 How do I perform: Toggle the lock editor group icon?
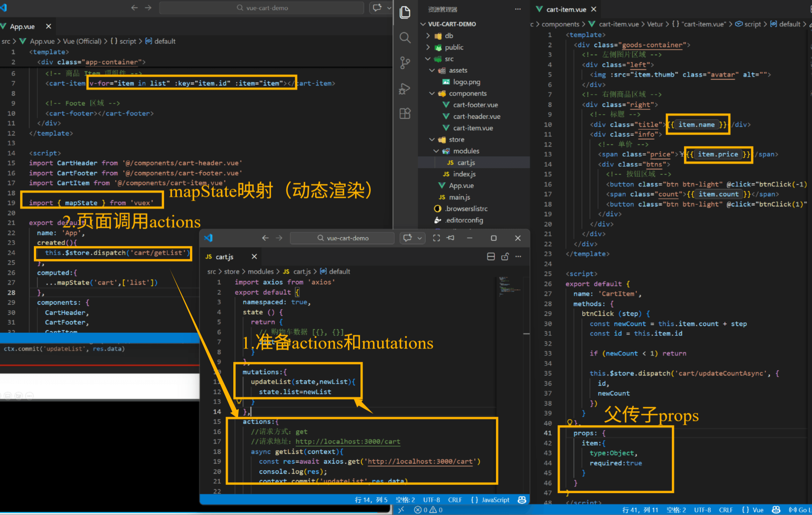coord(505,257)
